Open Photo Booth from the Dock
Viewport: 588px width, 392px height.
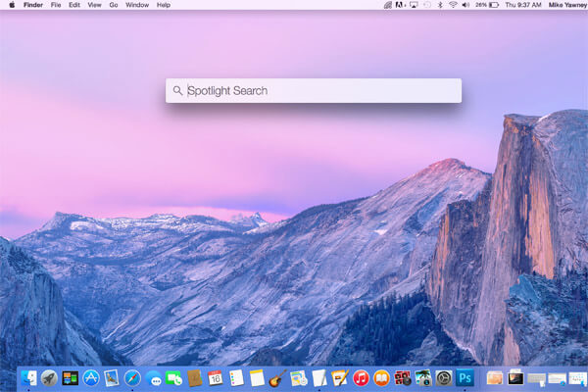(403, 378)
